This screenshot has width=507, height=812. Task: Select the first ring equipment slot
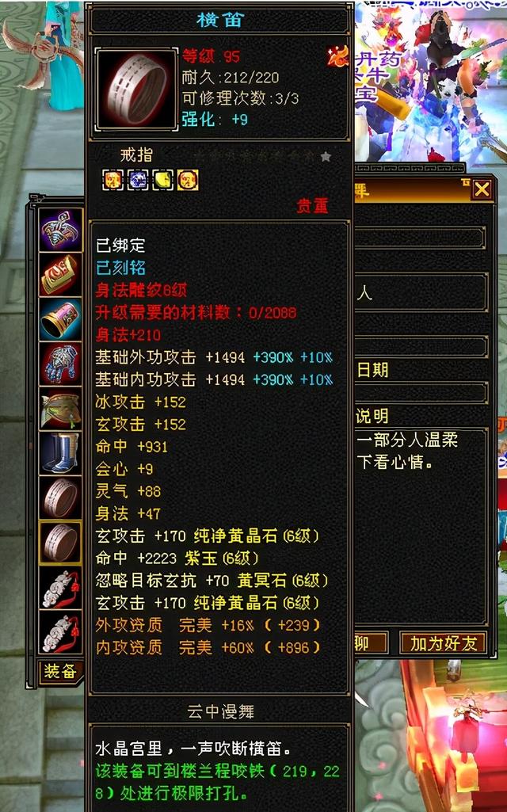pyautogui.click(x=60, y=497)
